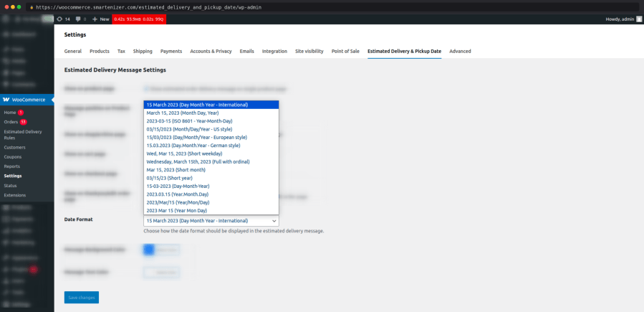Click the 53 orders count badge
This screenshot has width=644, height=312.
point(24,122)
